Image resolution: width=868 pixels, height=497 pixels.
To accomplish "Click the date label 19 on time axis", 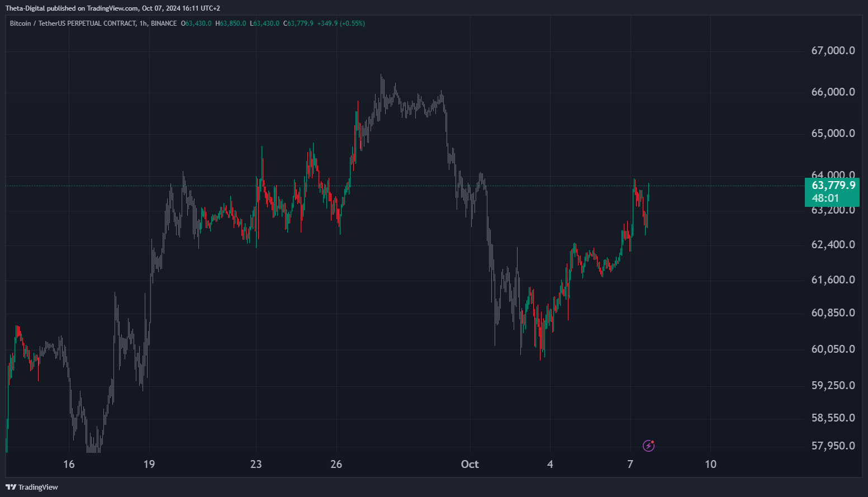I will click(x=149, y=465).
